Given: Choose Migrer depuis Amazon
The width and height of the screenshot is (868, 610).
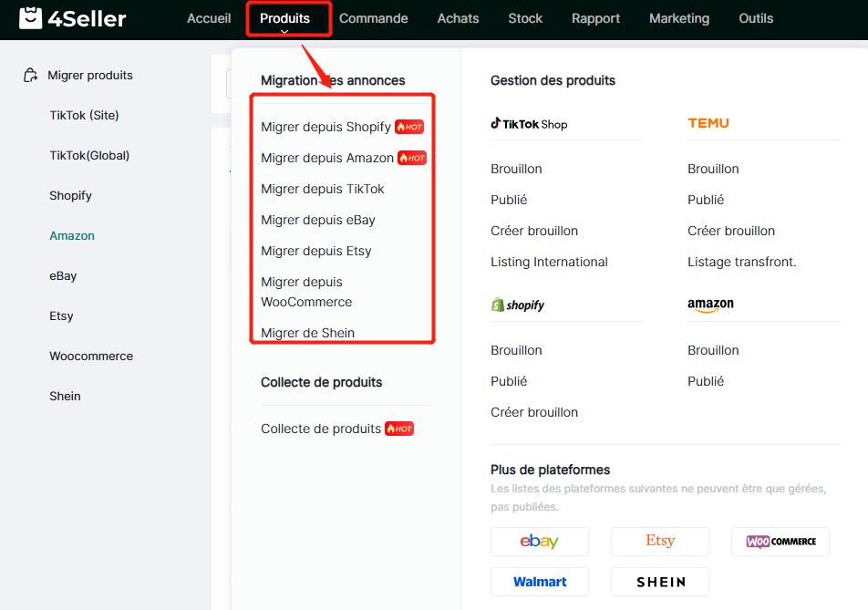Looking at the screenshot, I should coord(327,158).
